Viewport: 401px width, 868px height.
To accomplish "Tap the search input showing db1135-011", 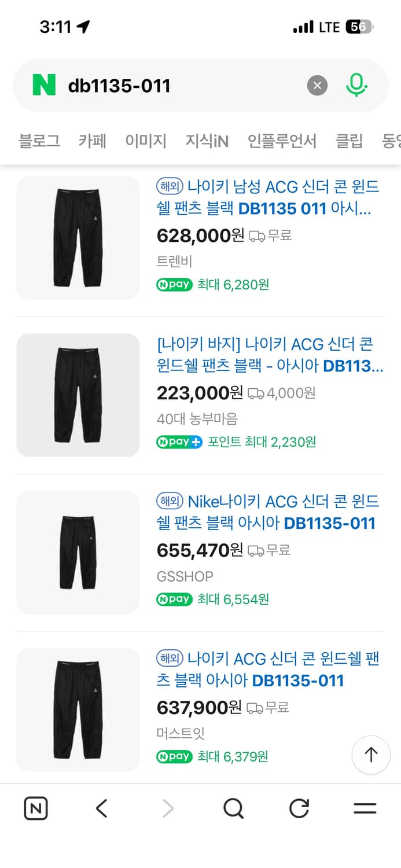I will click(x=174, y=85).
